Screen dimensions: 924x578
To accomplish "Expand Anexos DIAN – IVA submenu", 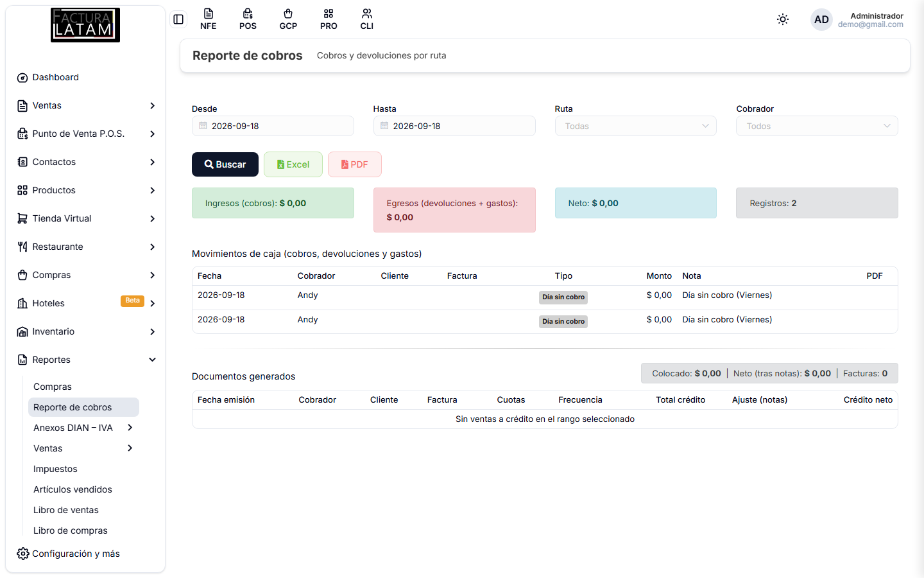I will 83,428.
